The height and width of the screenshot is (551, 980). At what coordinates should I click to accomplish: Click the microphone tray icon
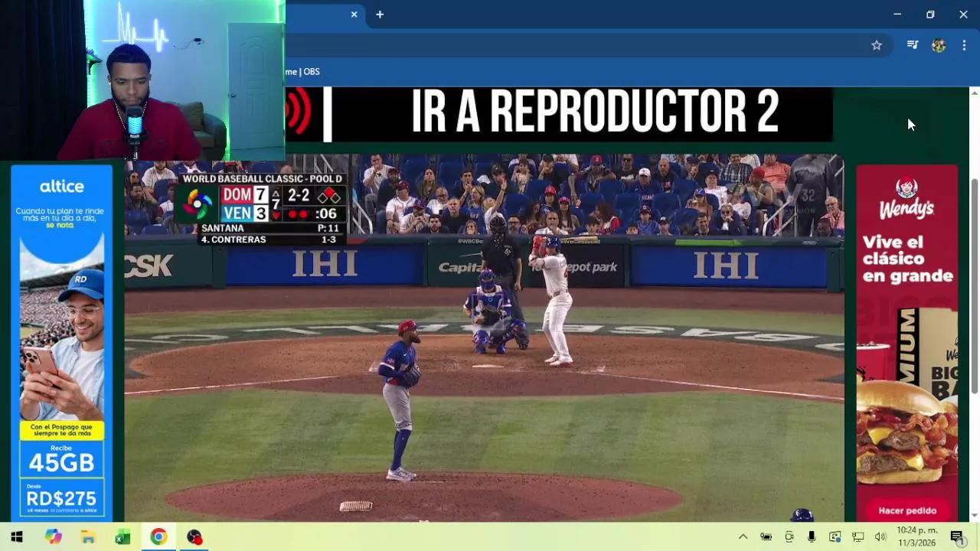tap(812, 537)
